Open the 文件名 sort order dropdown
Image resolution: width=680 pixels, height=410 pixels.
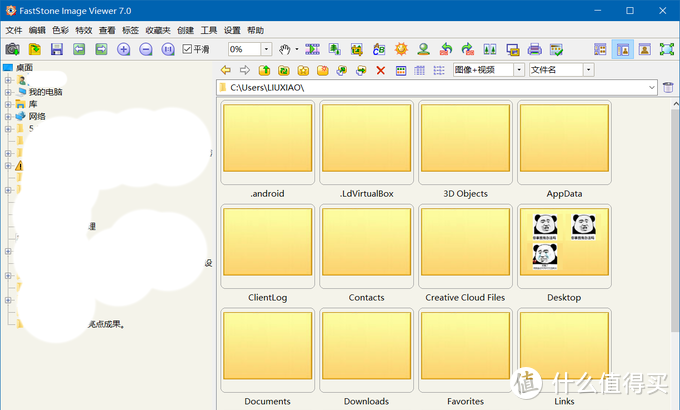588,70
